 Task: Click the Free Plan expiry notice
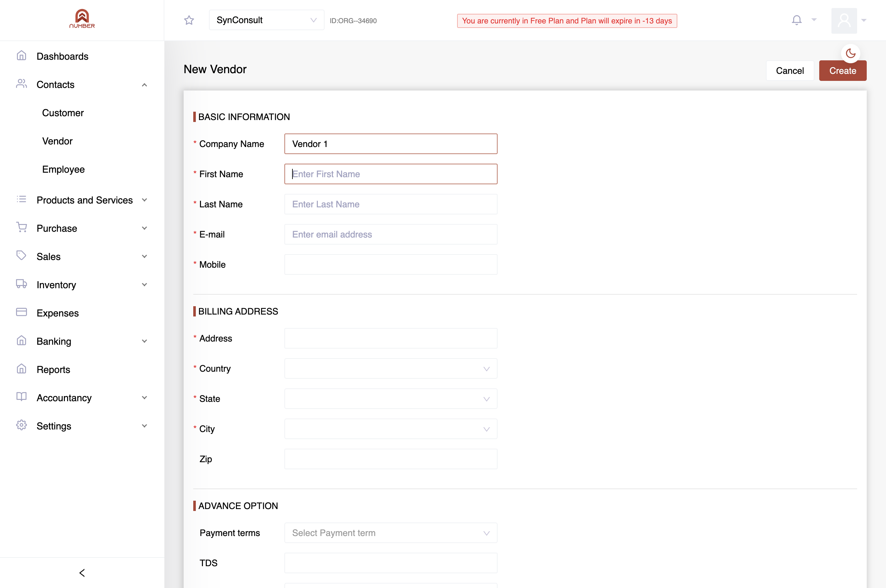[x=567, y=21]
